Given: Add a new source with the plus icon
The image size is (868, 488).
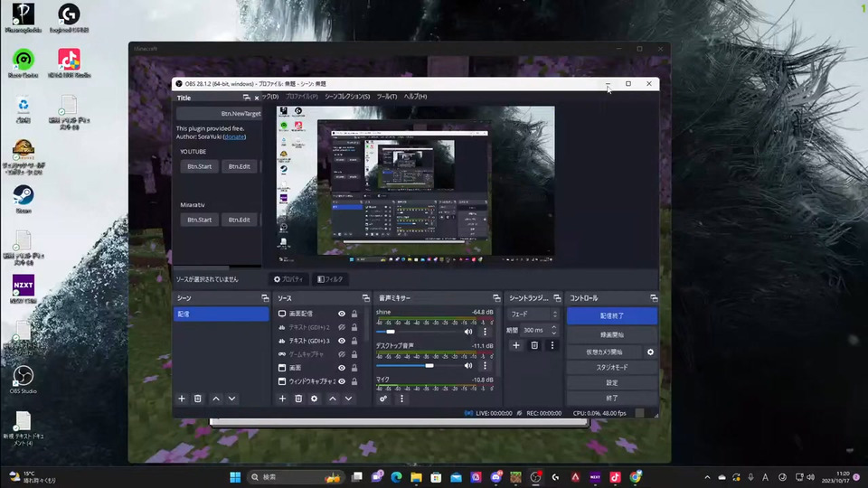Looking at the screenshot, I should 282,399.
